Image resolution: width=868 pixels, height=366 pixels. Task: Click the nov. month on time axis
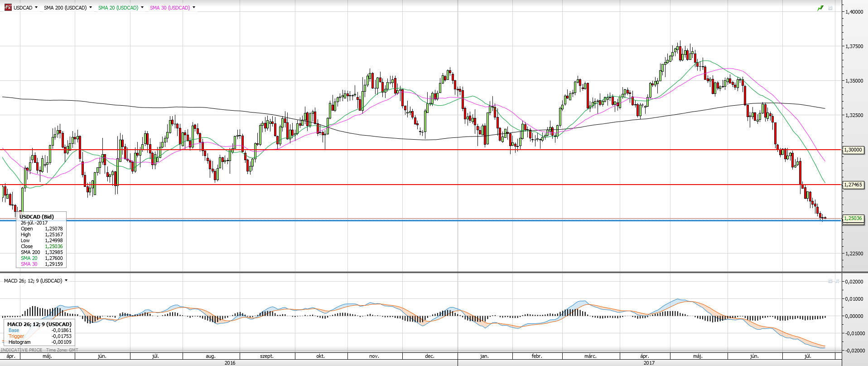374,356
